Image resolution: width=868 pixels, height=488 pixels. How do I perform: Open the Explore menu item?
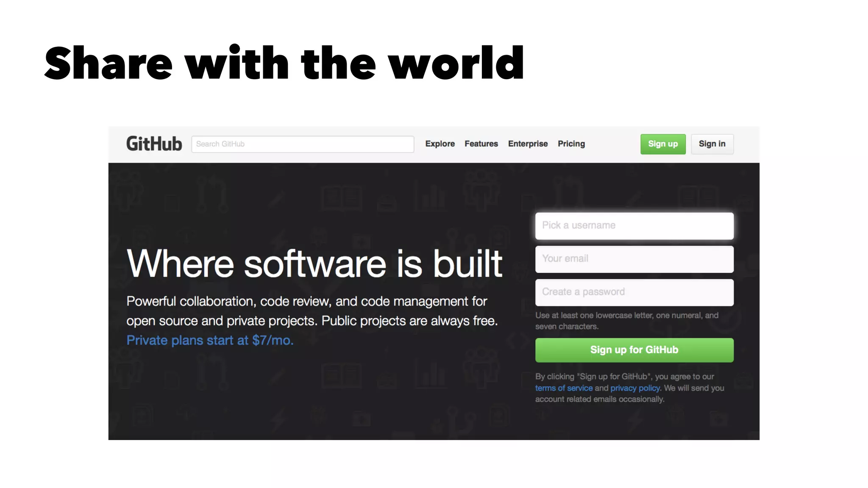coord(440,144)
